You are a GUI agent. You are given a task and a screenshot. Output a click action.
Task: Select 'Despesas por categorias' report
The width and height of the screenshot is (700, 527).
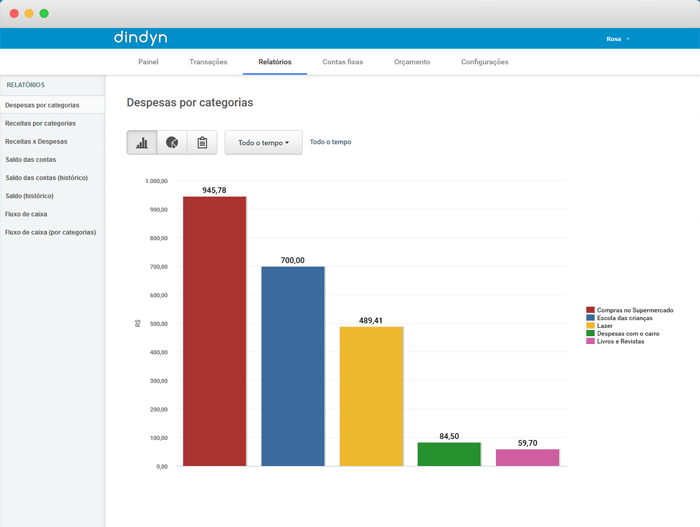tap(52, 105)
